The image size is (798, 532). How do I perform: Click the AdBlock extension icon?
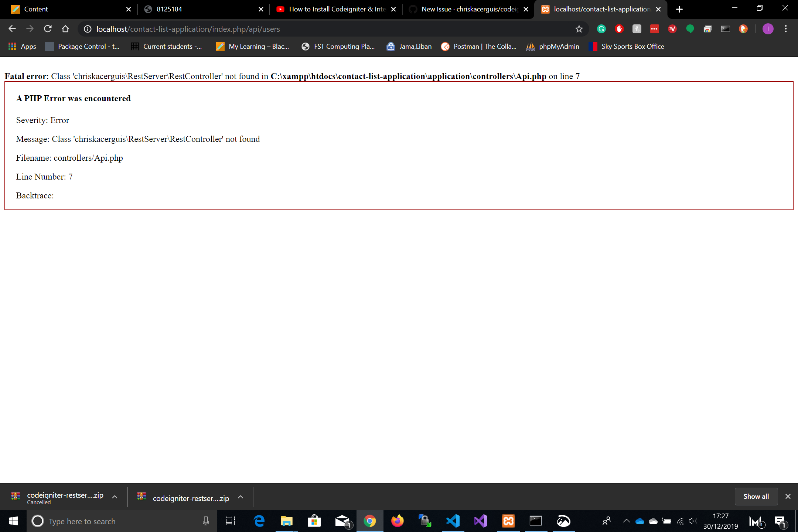pos(619,29)
